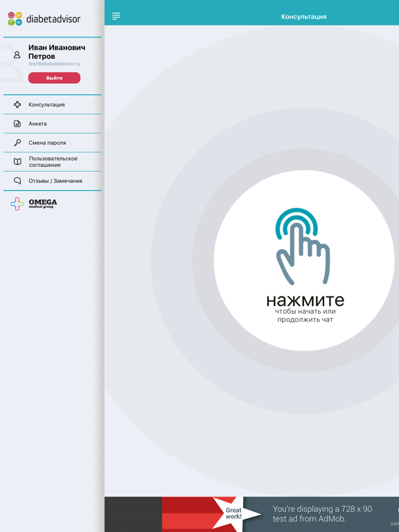This screenshot has width=399, height=532.
Task: Click the OMEGA medical group logo
Action: pos(33,204)
